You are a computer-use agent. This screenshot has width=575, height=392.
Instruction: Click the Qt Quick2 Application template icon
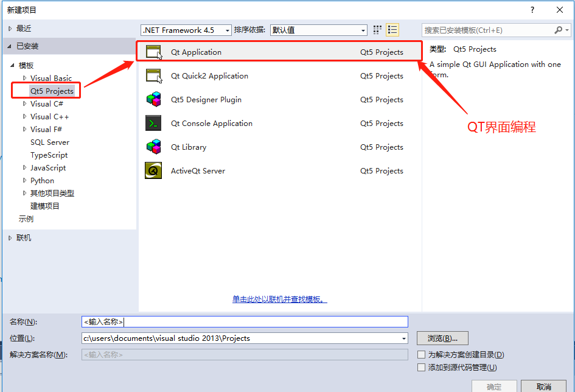(154, 76)
